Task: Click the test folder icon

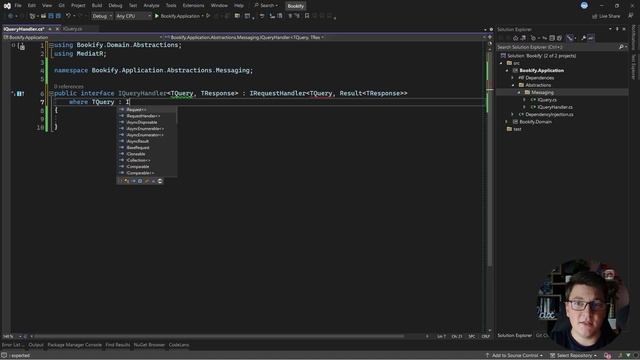Action: coord(509,129)
